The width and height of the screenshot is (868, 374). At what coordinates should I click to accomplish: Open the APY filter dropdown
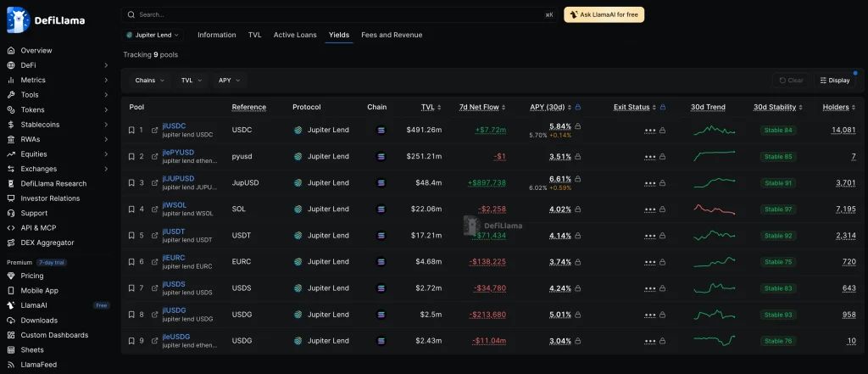point(229,81)
